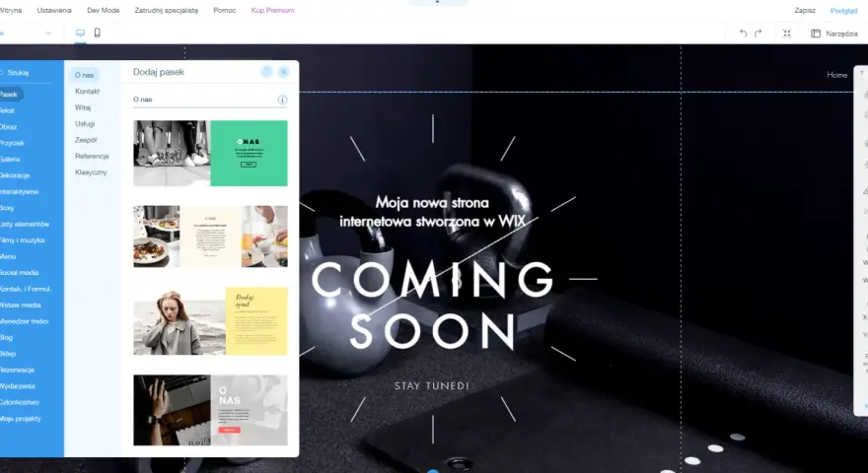Open help icon in Dodaj pasek panel

(x=266, y=72)
